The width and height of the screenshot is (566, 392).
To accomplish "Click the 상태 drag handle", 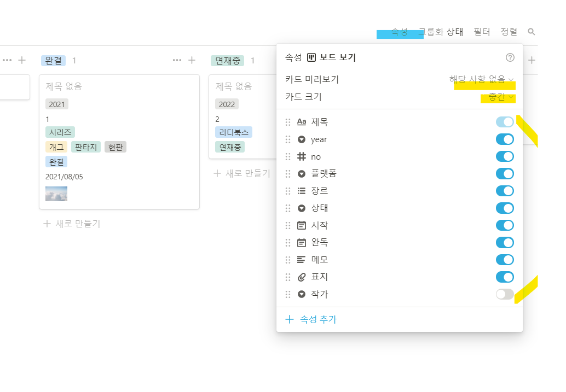I will 288,208.
